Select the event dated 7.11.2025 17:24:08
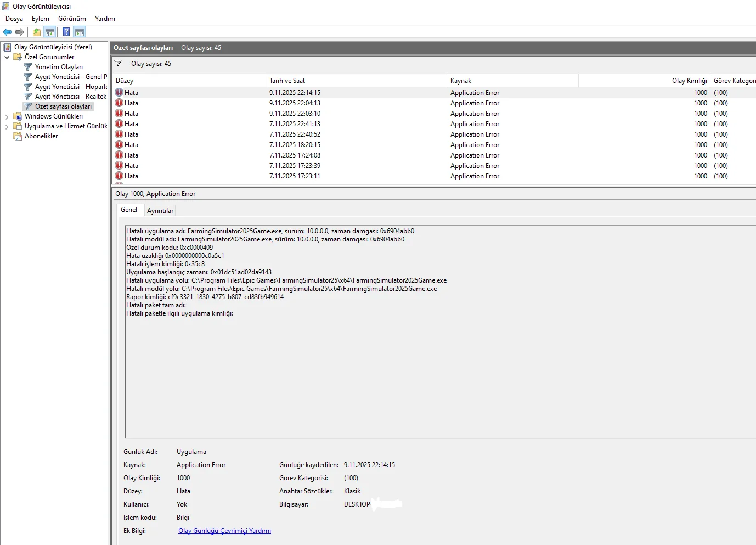Image resolution: width=756 pixels, height=545 pixels. (x=434, y=155)
